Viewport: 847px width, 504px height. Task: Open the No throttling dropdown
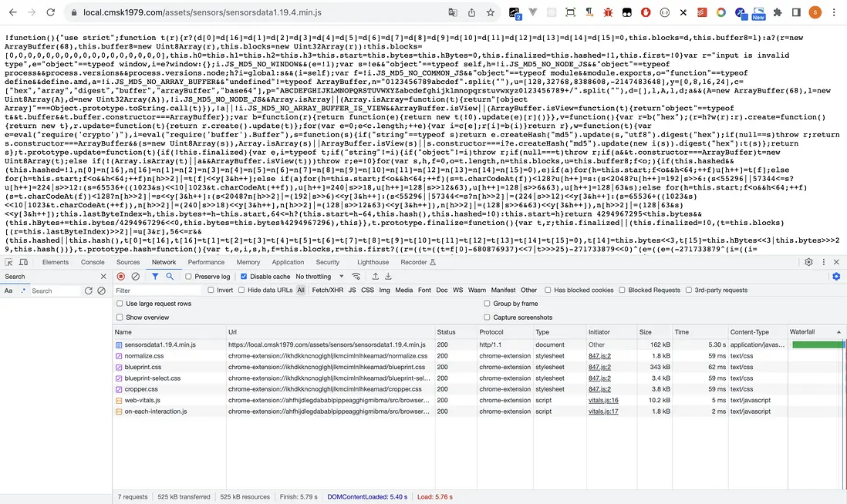pos(319,277)
